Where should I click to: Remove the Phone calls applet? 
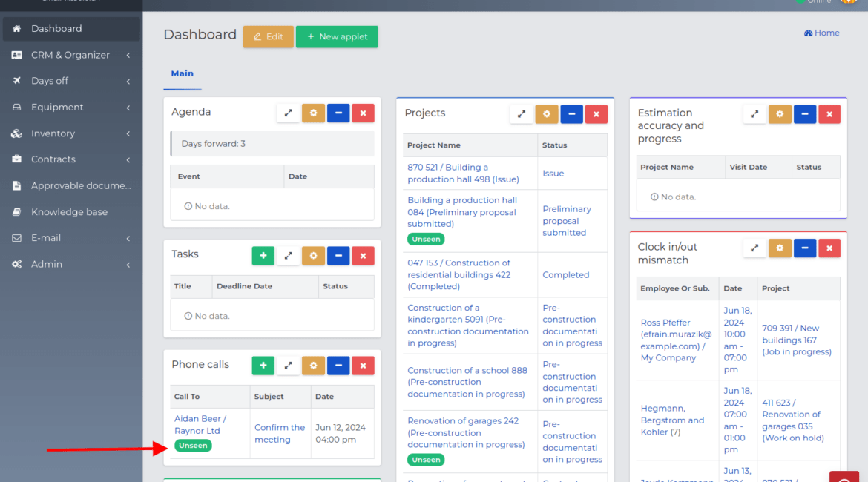tap(363, 366)
